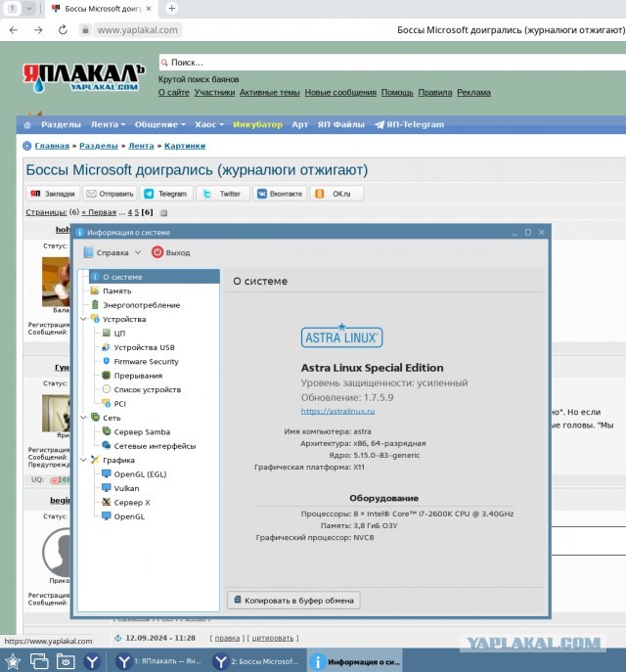This screenshot has width=626, height=672.
Task: Open the https://astralinux.ru link
Action: 337,412
